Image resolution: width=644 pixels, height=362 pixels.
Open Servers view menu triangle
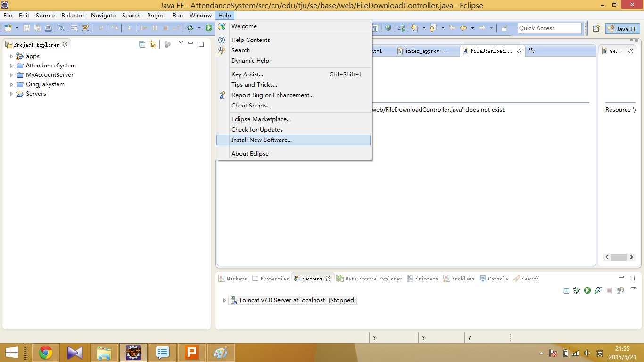click(634, 288)
